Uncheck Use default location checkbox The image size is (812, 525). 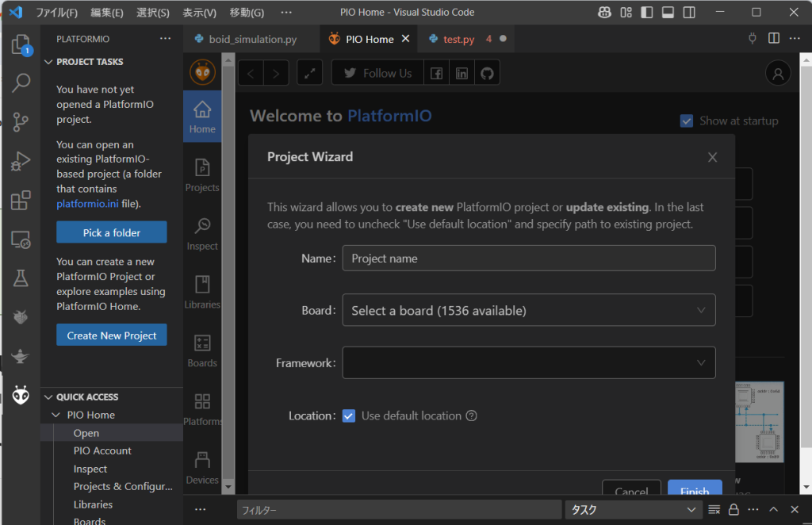[349, 416]
